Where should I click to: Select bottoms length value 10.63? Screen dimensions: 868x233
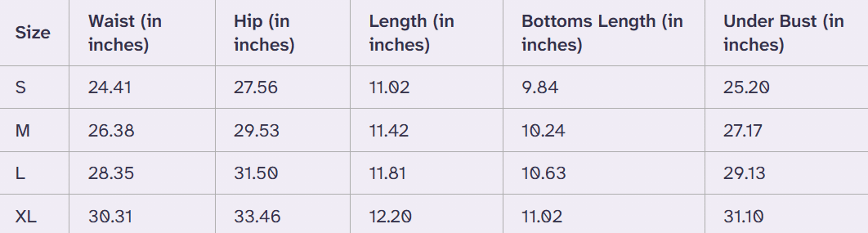(543, 173)
